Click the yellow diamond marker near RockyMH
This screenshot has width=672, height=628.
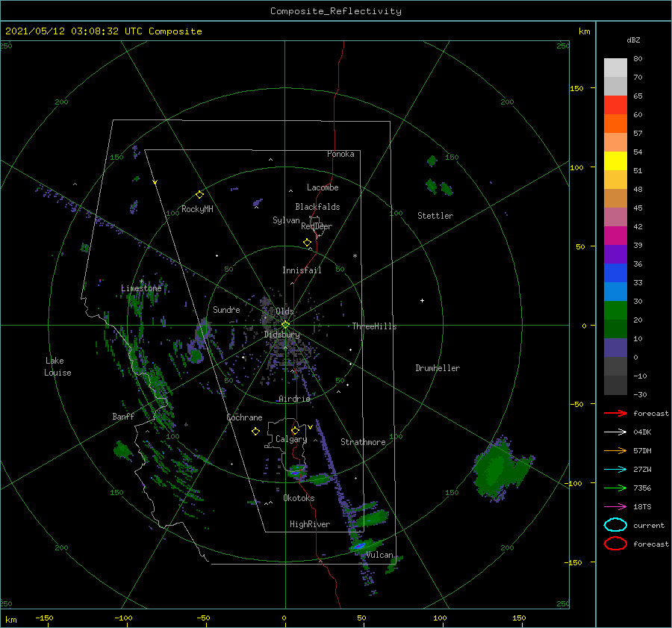click(199, 195)
